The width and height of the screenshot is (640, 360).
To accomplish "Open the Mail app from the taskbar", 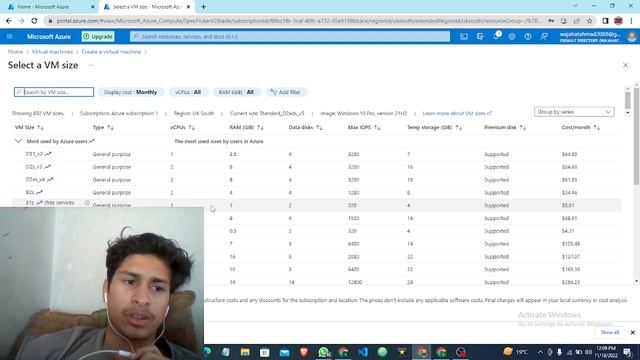I will point(284,352).
